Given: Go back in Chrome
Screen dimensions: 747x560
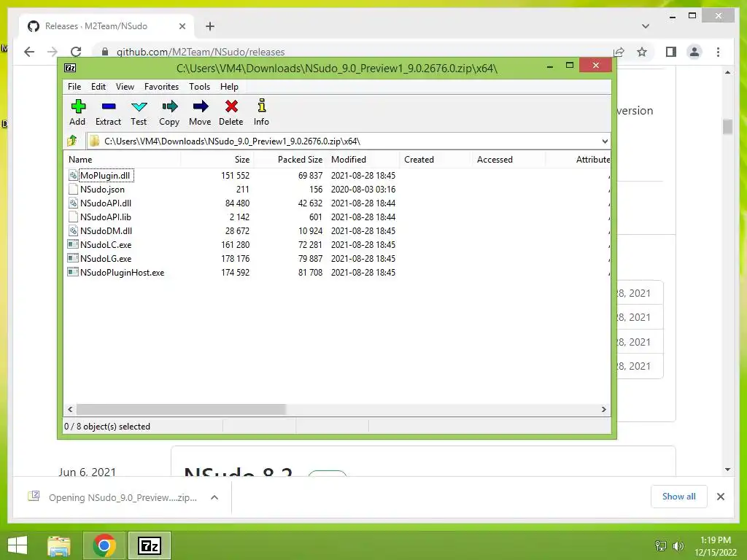Looking at the screenshot, I should pyautogui.click(x=29, y=52).
